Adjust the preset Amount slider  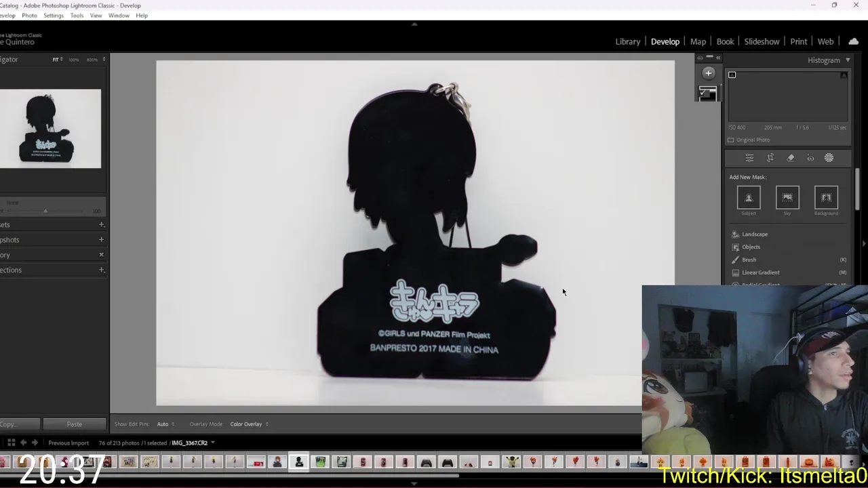coord(45,211)
